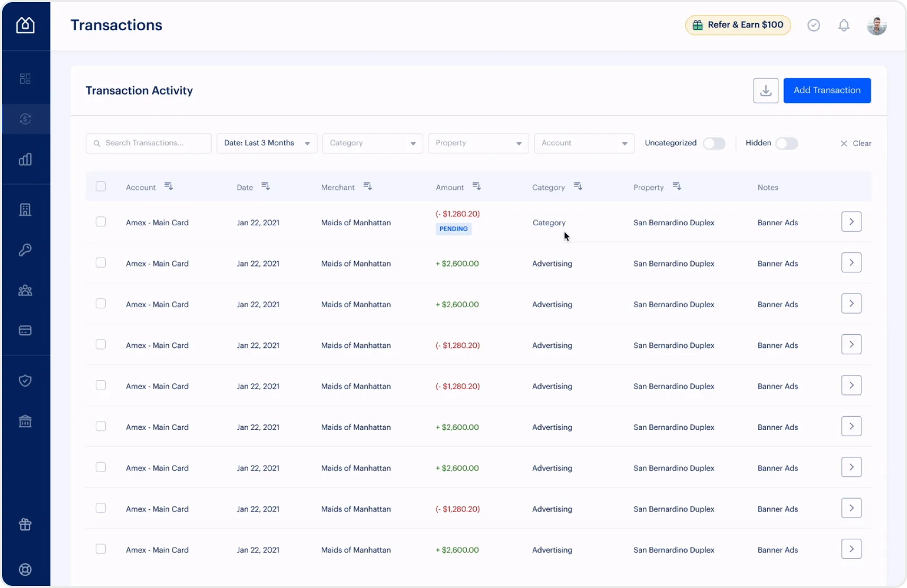Viewport: 907px width, 588px height.
Task: Check the pending transaction row checkbox
Action: tap(101, 222)
